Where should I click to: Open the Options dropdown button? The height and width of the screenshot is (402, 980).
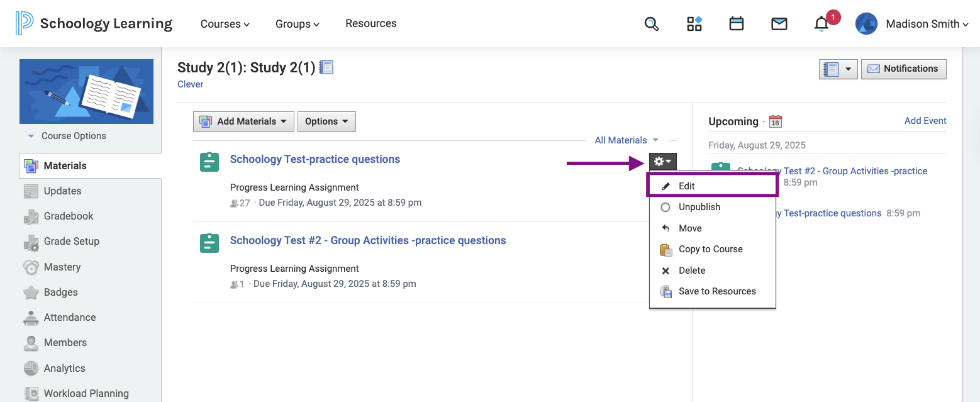[x=326, y=121]
